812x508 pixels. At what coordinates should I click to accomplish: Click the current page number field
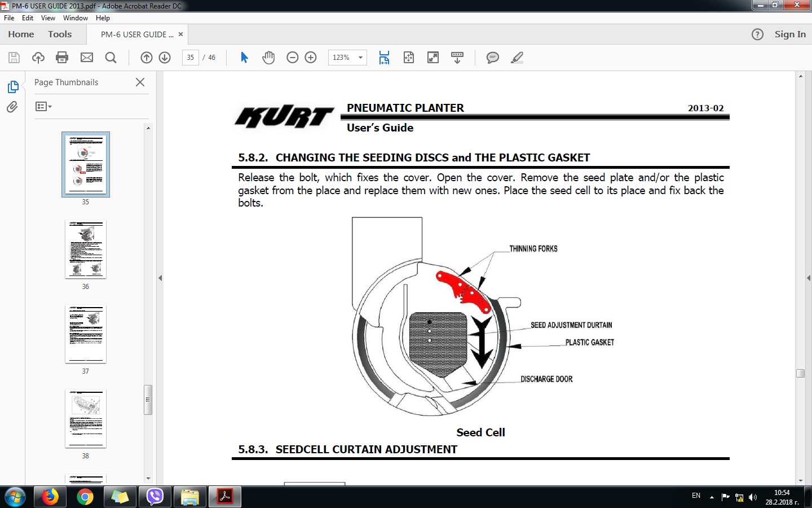191,58
